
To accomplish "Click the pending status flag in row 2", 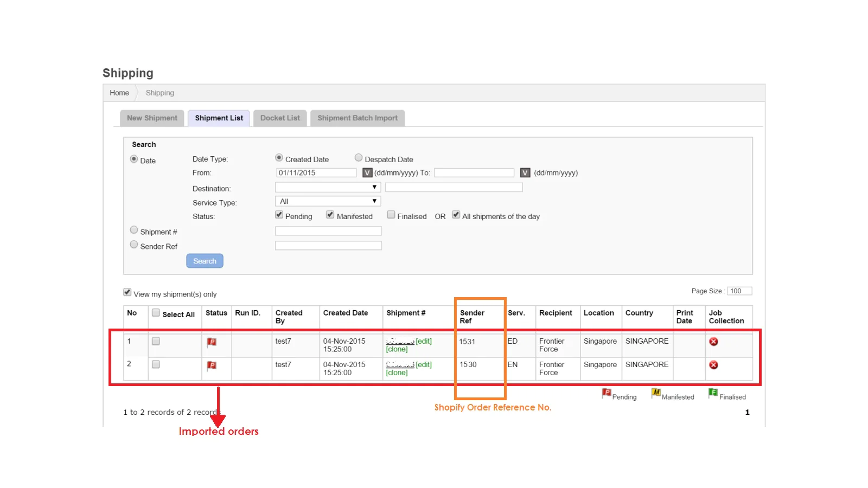I will pos(212,365).
